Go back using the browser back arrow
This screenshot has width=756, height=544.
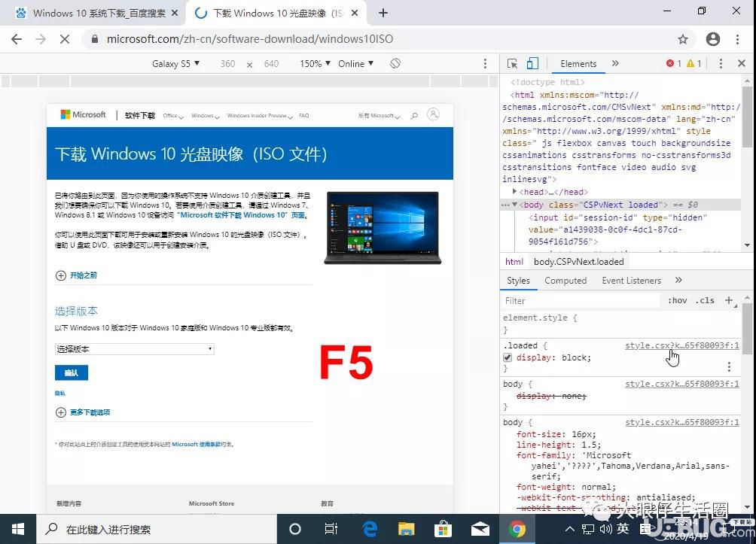(17, 39)
